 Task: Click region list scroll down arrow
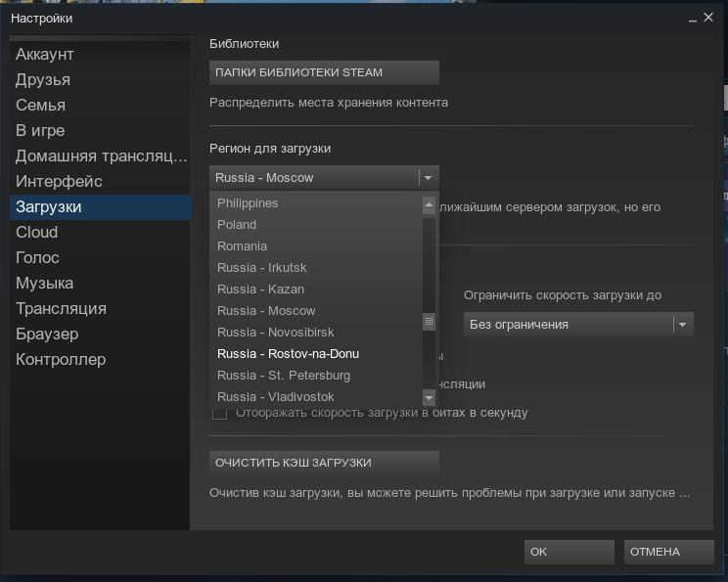pyautogui.click(x=429, y=397)
